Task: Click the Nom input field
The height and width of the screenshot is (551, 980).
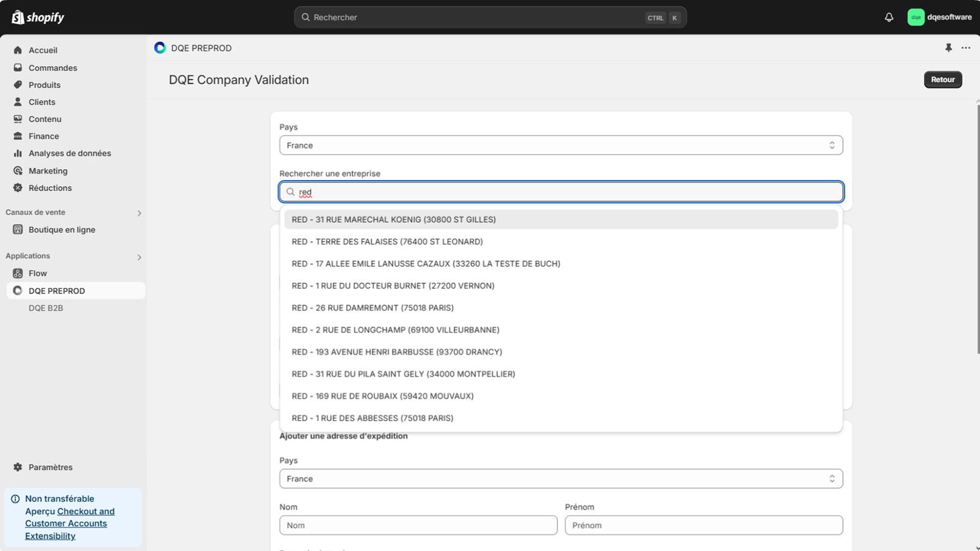Action: point(418,525)
